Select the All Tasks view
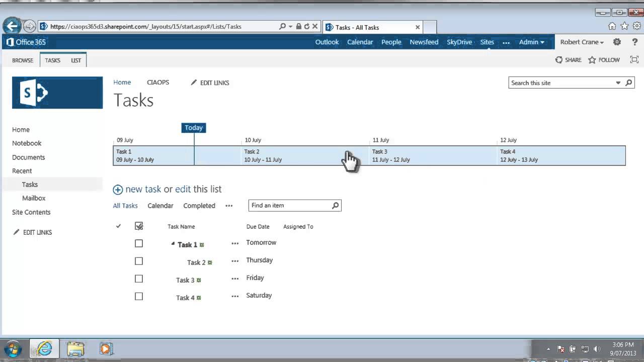The image size is (644, 362). pos(125,206)
